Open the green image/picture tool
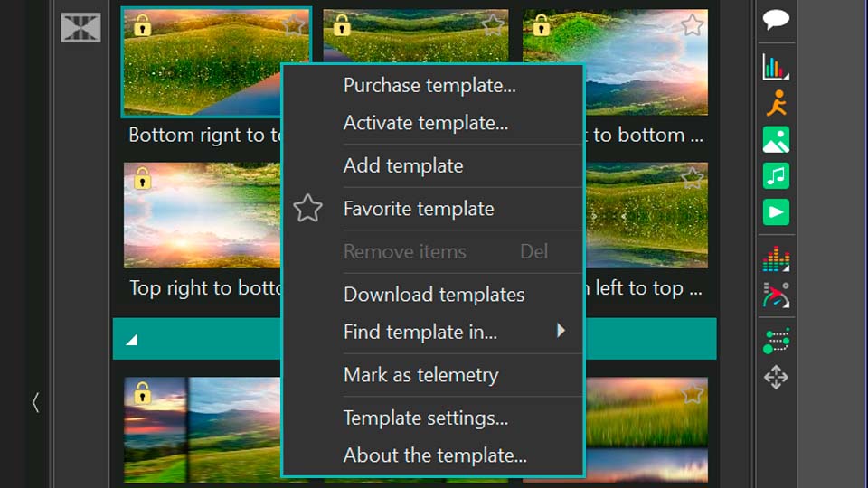This screenshot has height=488, width=868. pos(776,139)
